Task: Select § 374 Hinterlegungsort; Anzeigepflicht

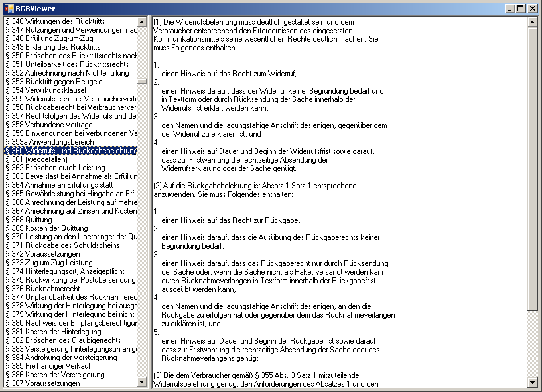Action: (x=70, y=272)
